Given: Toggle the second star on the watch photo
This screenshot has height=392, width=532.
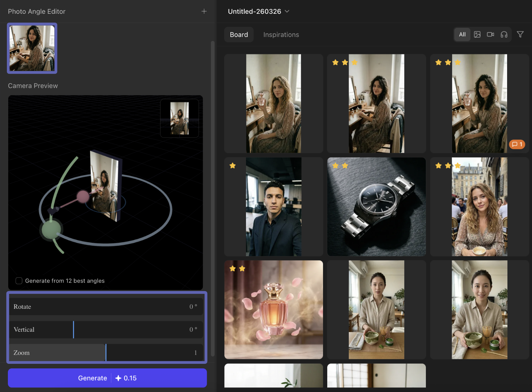Looking at the screenshot, I should click(x=345, y=166).
